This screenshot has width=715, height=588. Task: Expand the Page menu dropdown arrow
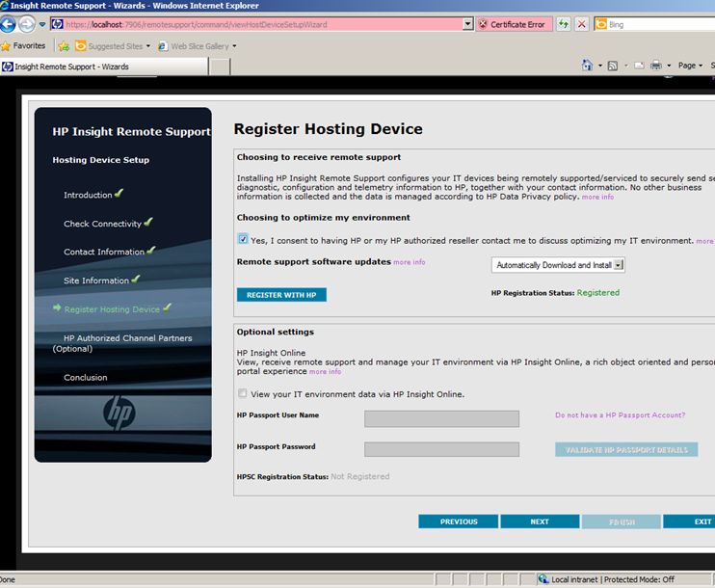[x=701, y=66]
